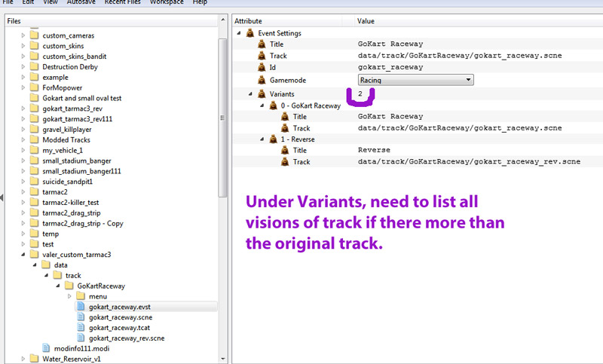Expand the my_vehicle_1 folder
The width and height of the screenshot is (603, 364).
23,150
